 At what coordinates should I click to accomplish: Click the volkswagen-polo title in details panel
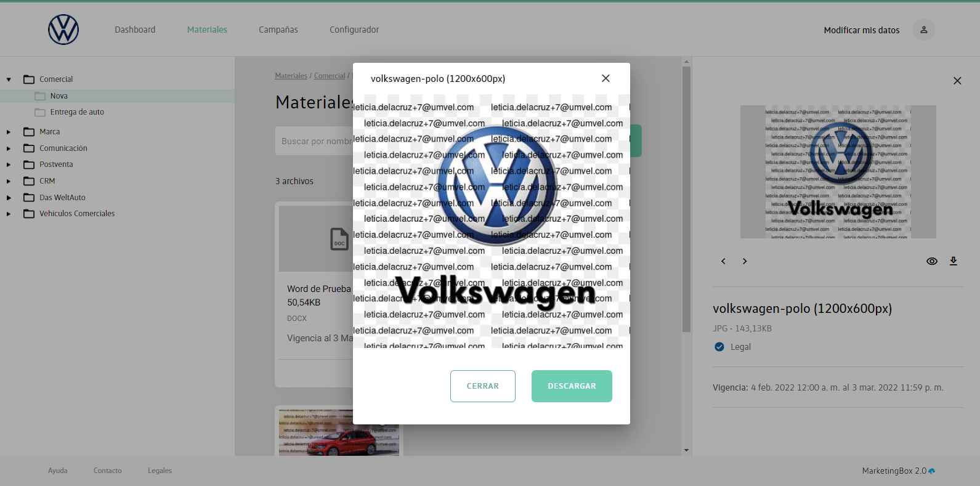point(802,309)
